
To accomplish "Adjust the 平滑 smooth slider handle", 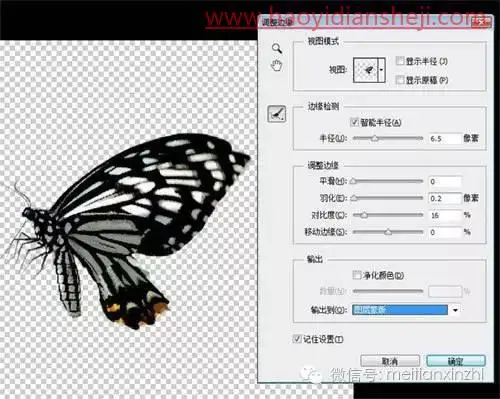I will click(x=353, y=181).
